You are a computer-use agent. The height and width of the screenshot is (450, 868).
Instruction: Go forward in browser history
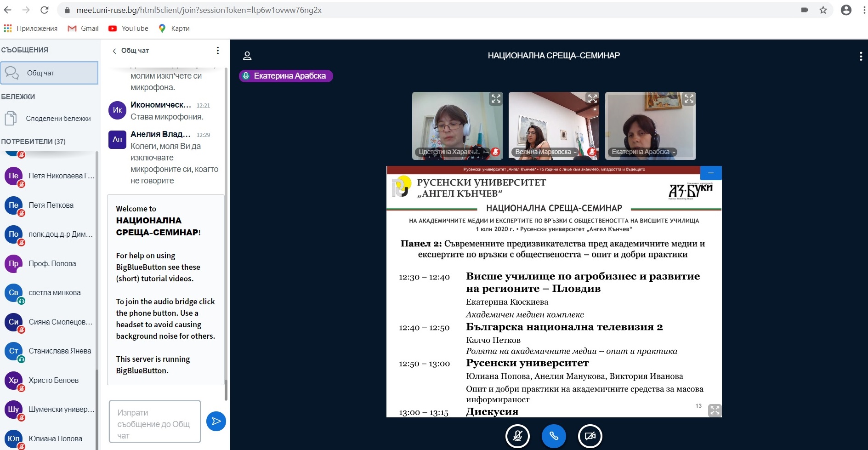26,10
